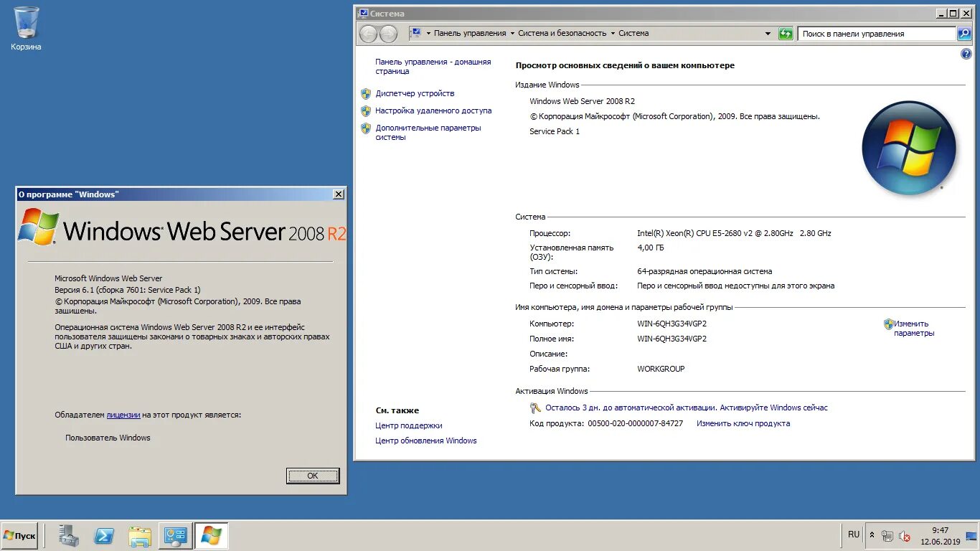
Task: Select computer name WIN-6QH3G34VGP2 next to Компьютер
Action: click(672, 324)
